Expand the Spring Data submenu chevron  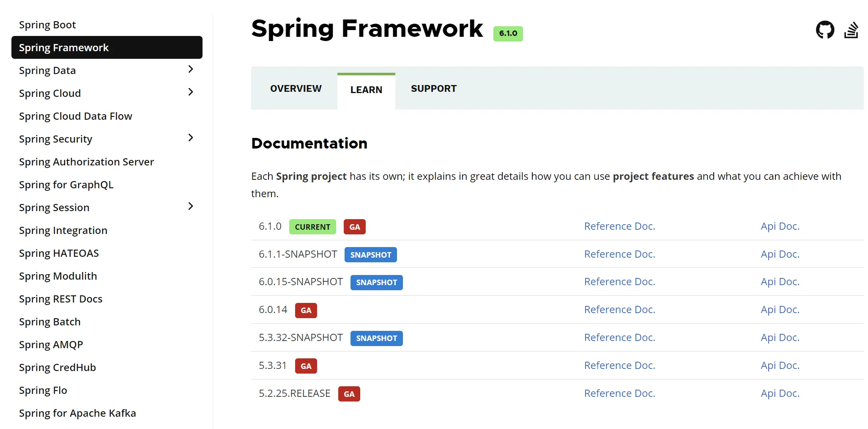tap(191, 69)
